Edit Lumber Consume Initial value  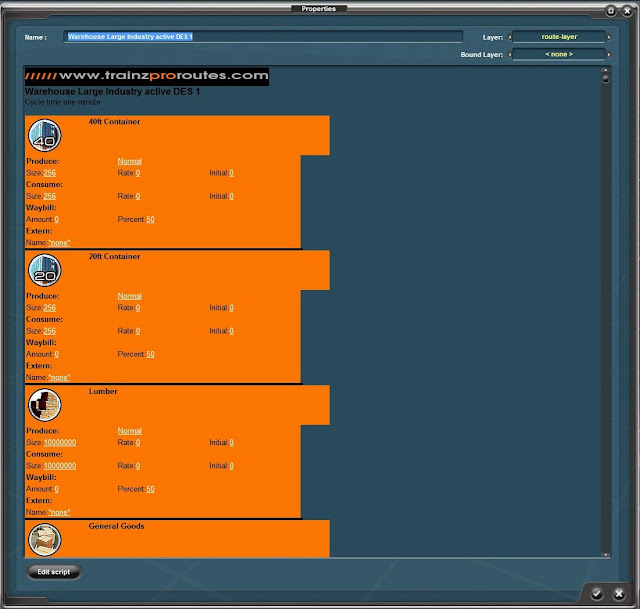pos(231,465)
